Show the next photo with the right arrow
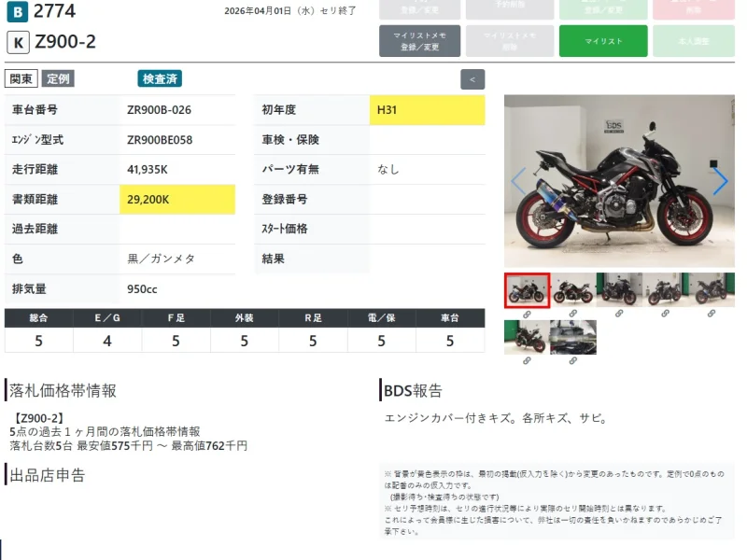747x560 pixels. click(720, 181)
